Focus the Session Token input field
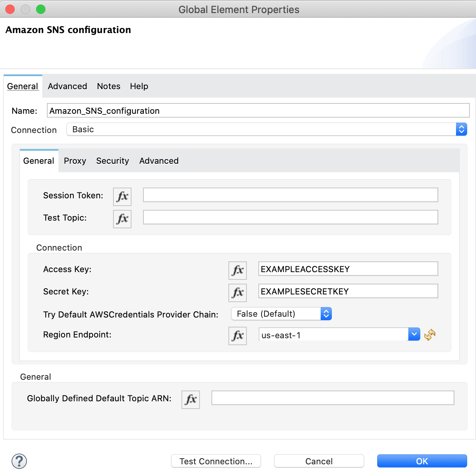Viewport: 476px width, 472px height. click(x=290, y=195)
